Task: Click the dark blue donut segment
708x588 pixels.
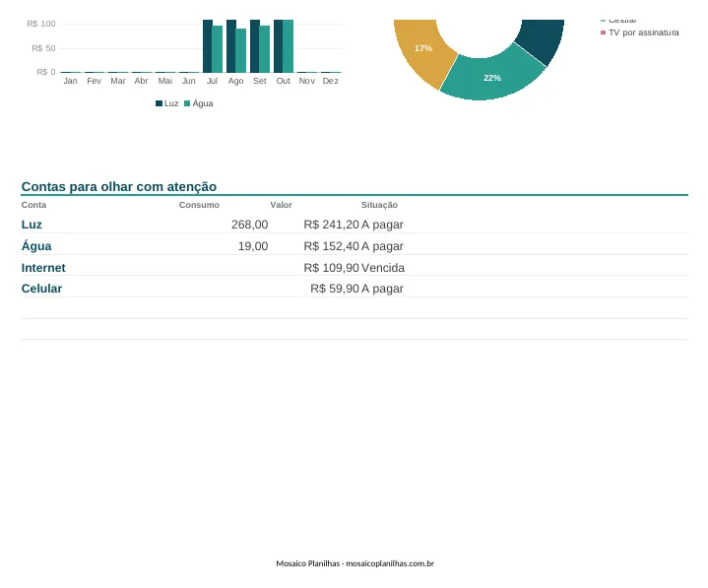Action: tap(542, 38)
